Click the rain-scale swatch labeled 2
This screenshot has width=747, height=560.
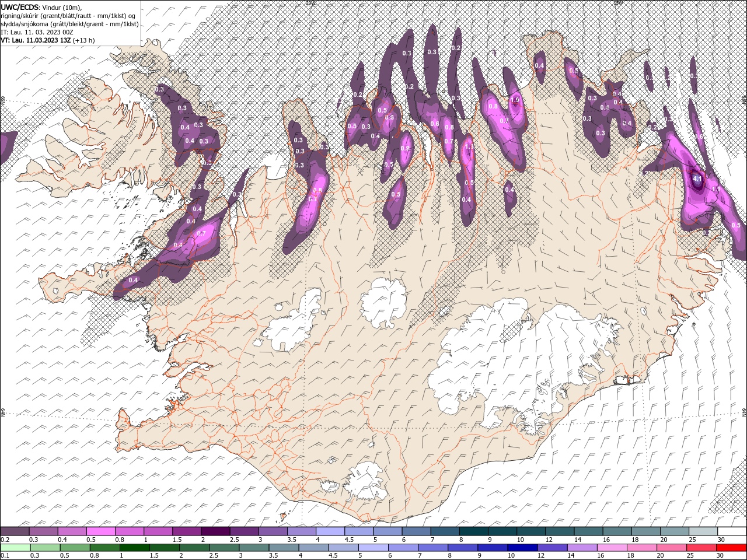coord(194,548)
